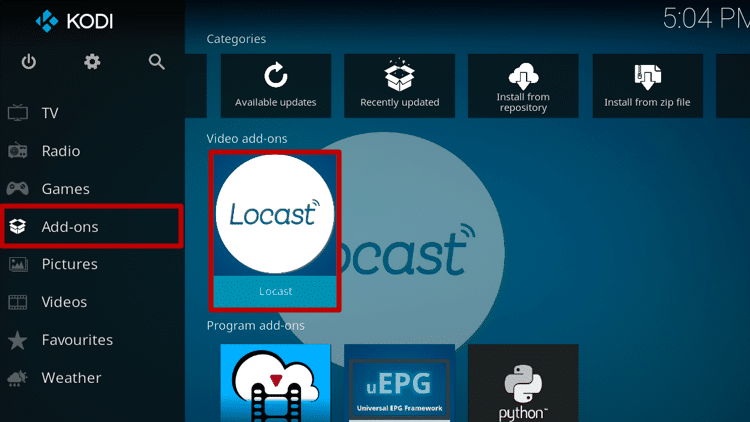This screenshot has width=750, height=422.
Task: Open Recently updated category tile
Action: 399,86
